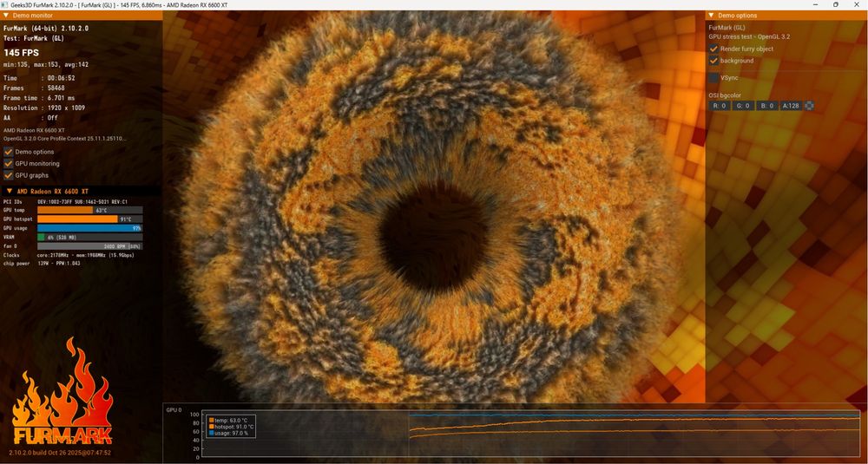The image size is (868, 464).
Task: Click the GPU 0 graph label
Action: coord(174,410)
